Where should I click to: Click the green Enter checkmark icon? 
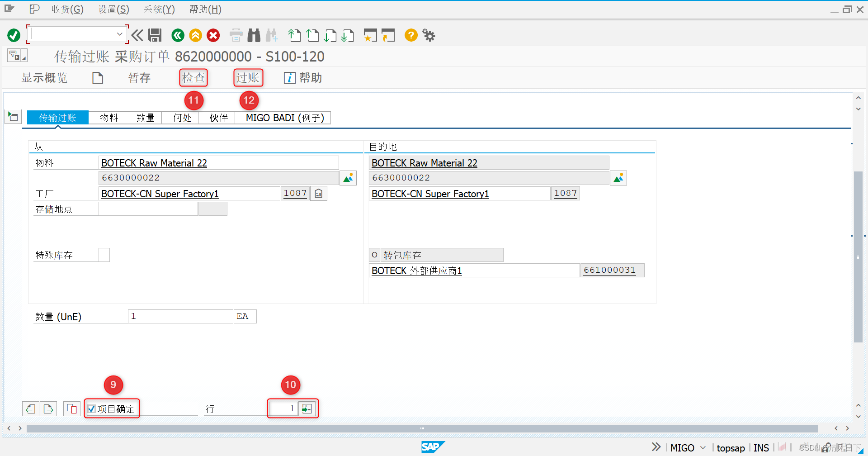[x=14, y=35]
